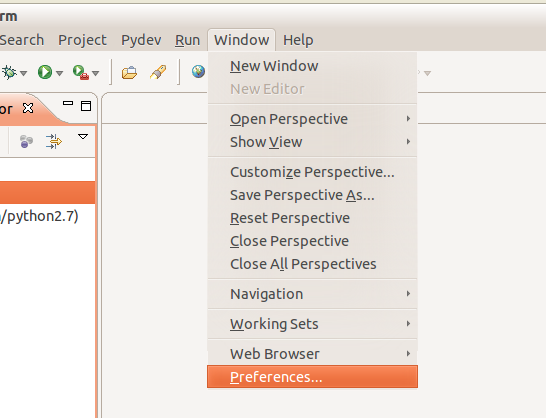Open Preferences... from Window menu
Viewport: 546px width, 418px height.
click(x=312, y=377)
